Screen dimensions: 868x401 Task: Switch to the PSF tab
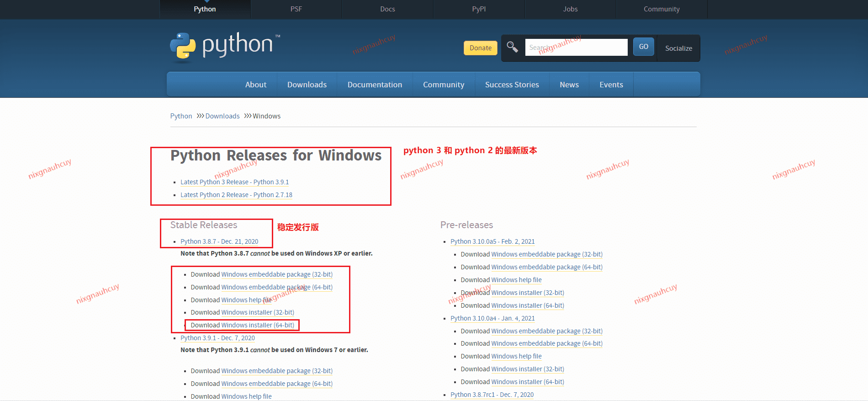[x=296, y=9]
